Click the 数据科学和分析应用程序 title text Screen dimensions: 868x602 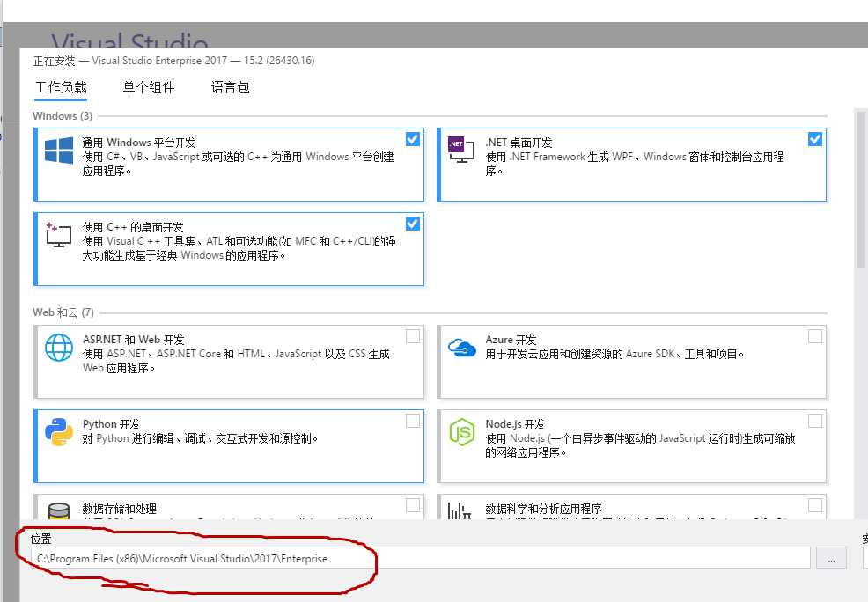pos(544,509)
